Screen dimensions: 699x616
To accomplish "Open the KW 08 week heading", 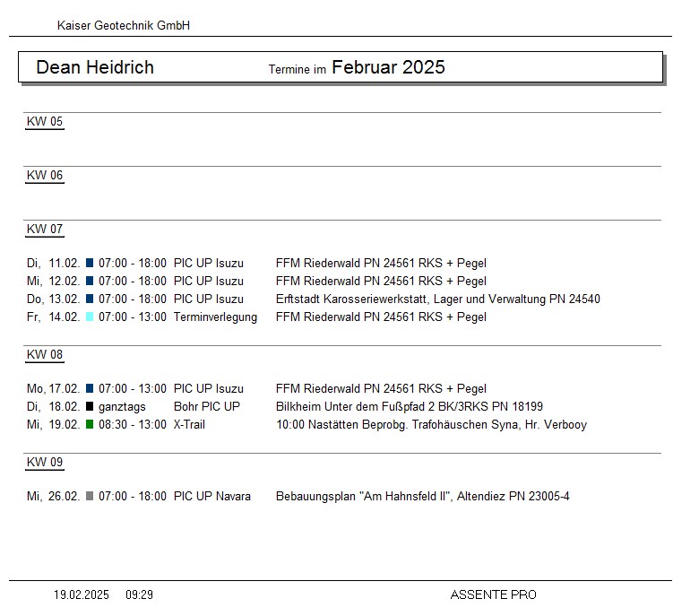I will click(x=45, y=355).
